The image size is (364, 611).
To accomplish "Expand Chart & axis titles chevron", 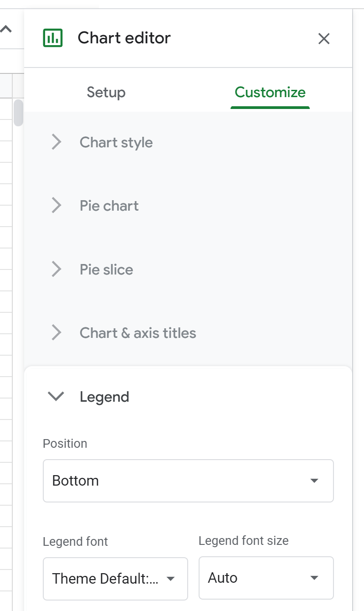I will [56, 333].
